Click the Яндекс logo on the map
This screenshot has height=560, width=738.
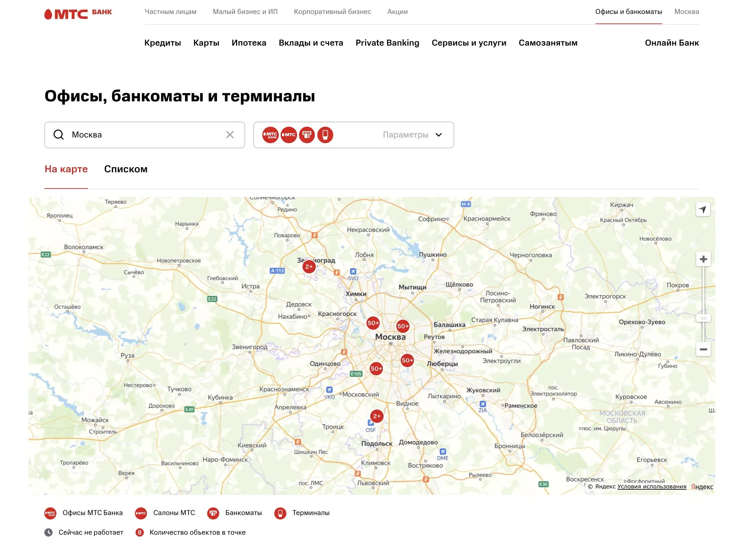tap(702, 487)
